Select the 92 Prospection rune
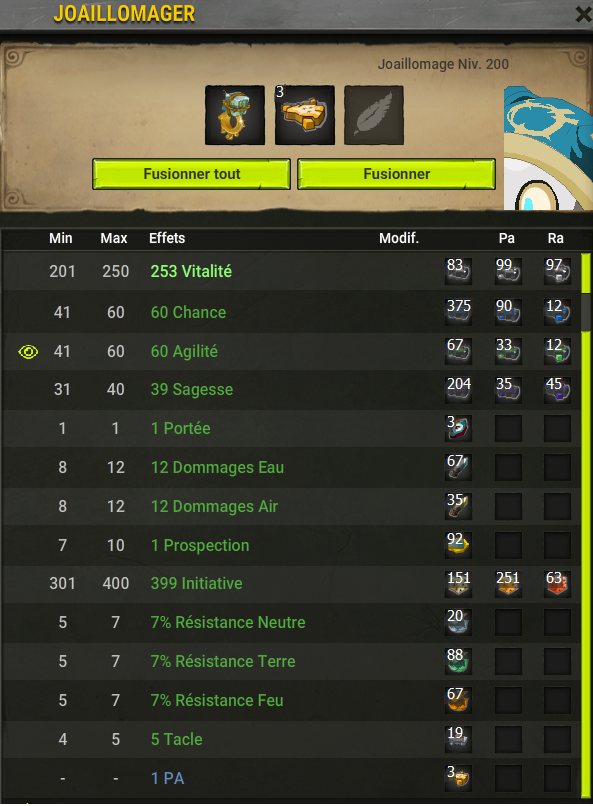Screen dimensions: 593x806 point(458,545)
